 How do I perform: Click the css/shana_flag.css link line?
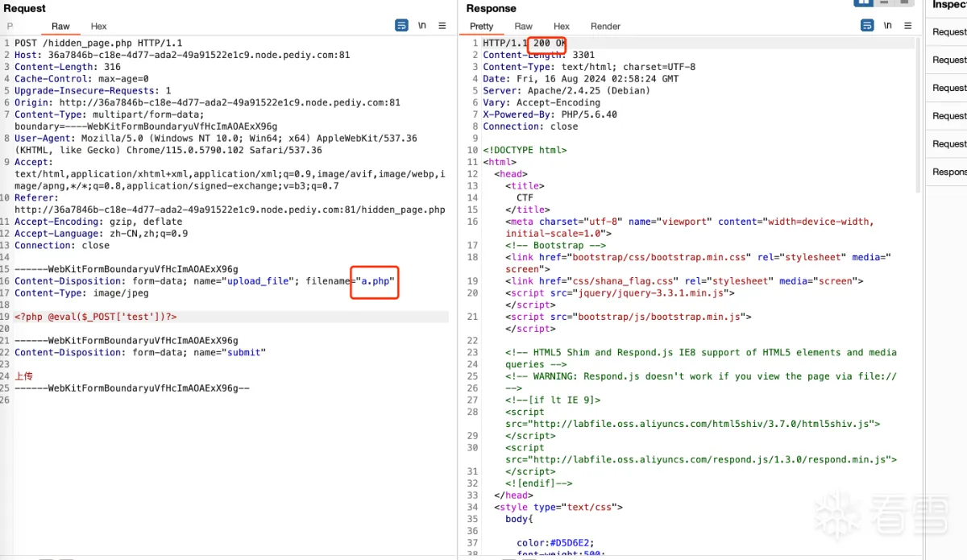pyautogui.click(x=685, y=281)
